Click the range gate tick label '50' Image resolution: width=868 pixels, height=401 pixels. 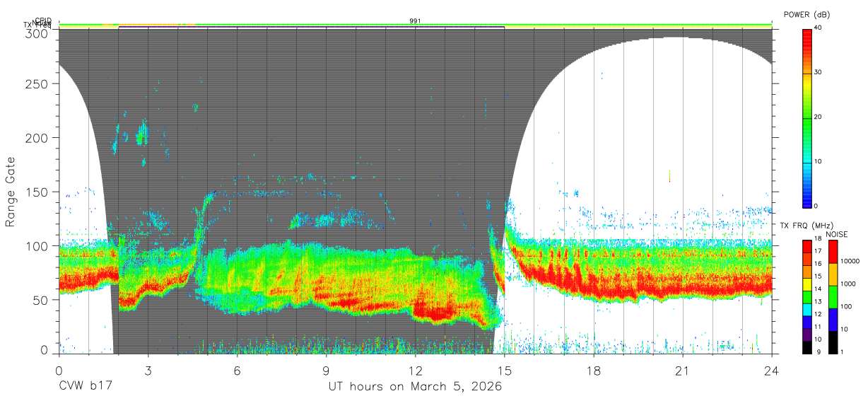click(41, 300)
